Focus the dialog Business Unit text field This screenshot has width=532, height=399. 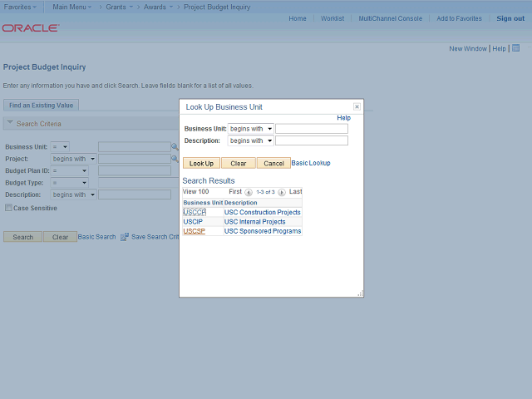(x=312, y=129)
